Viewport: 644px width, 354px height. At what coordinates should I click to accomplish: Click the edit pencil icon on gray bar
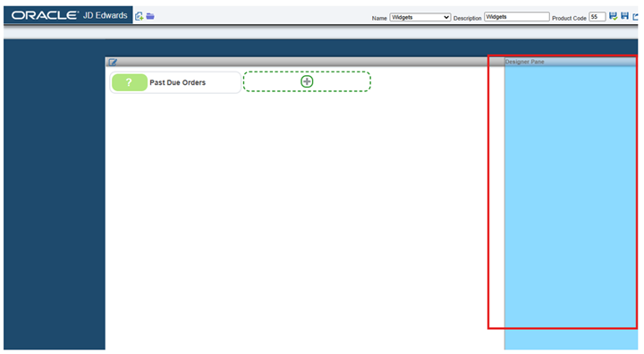click(112, 62)
